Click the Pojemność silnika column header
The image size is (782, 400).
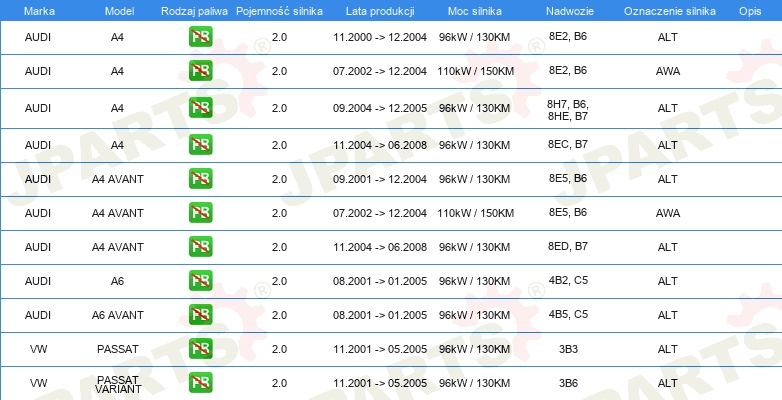(x=279, y=11)
